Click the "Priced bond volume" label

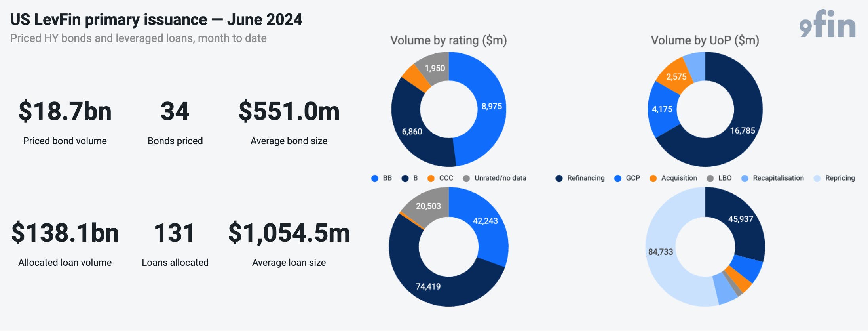point(65,141)
